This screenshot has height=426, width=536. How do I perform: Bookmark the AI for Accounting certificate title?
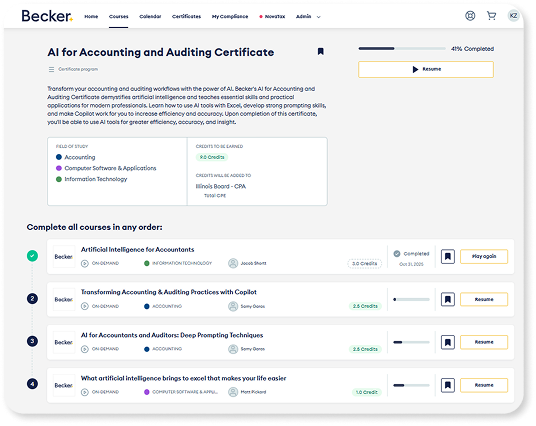320,51
